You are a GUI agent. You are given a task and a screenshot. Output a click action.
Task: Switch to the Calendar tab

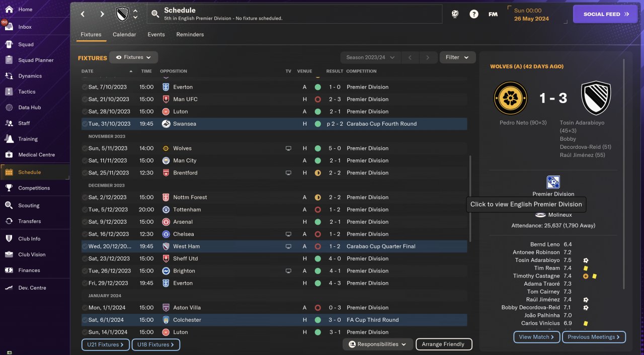[124, 35]
